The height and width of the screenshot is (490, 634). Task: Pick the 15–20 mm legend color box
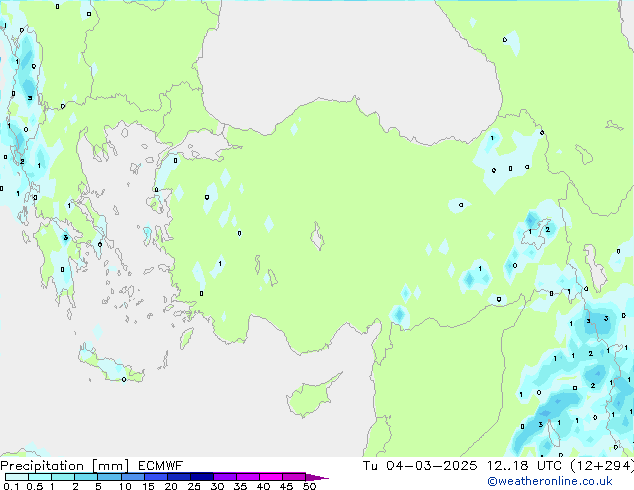pos(155,477)
